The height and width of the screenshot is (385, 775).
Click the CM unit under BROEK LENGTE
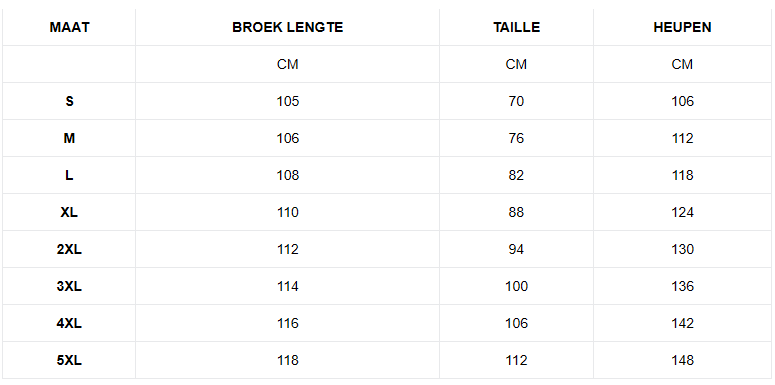288,64
